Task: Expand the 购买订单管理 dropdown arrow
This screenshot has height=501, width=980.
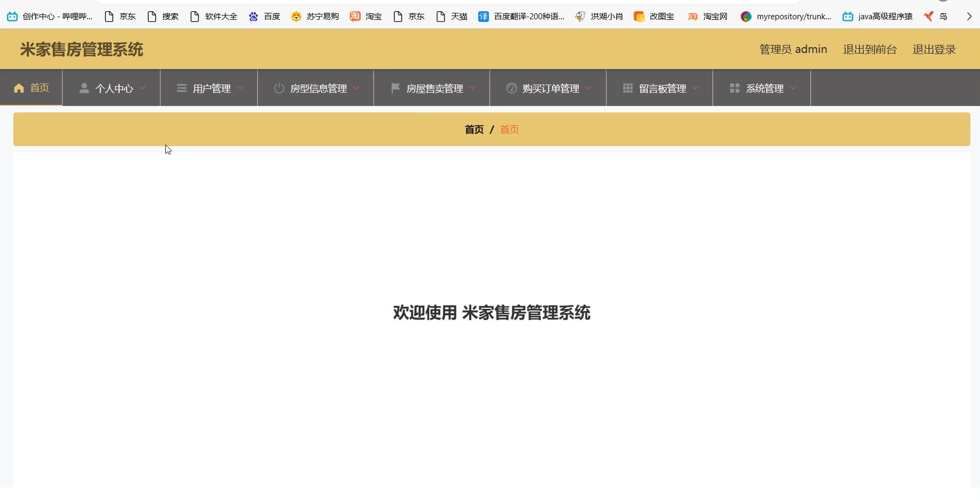Action: coord(588,88)
